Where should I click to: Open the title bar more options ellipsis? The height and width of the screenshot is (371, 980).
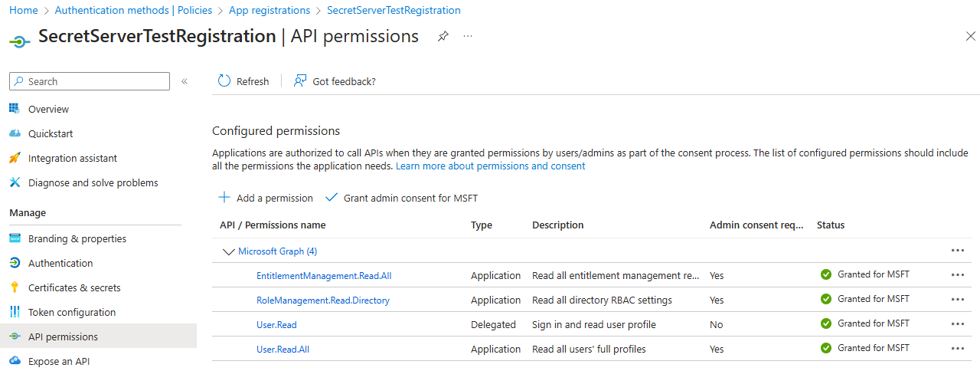pyautogui.click(x=468, y=36)
